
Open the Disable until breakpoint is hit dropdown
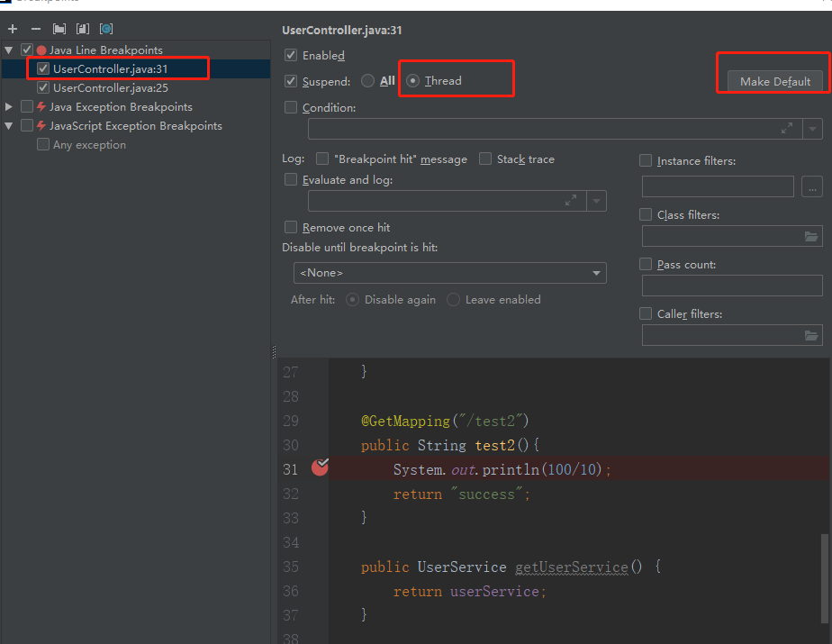(x=449, y=273)
